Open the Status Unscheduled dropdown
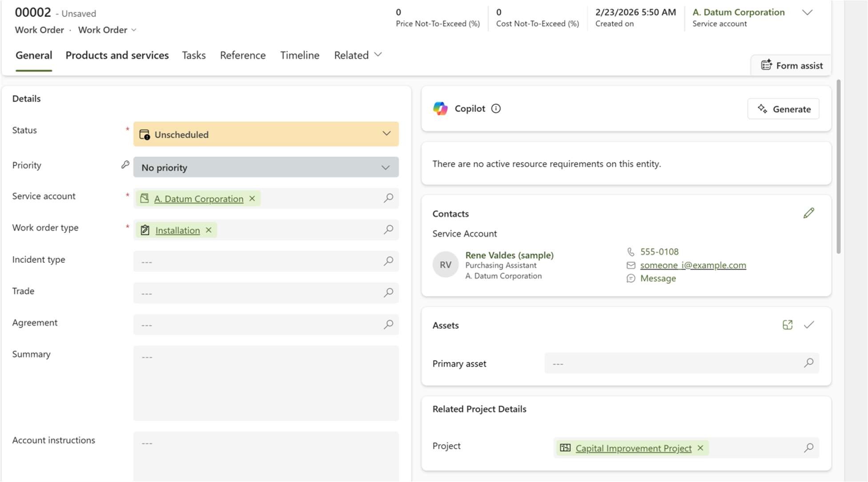The image size is (868, 482). click(x=266, y=134)
